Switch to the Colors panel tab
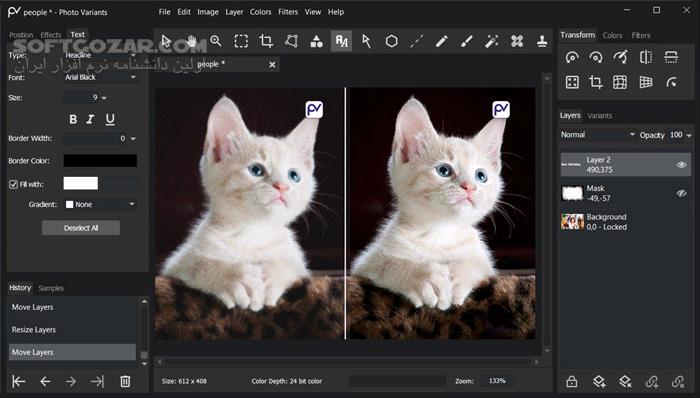Image resolution: width=700 pixels, height=398 pixels. (612, 35)
